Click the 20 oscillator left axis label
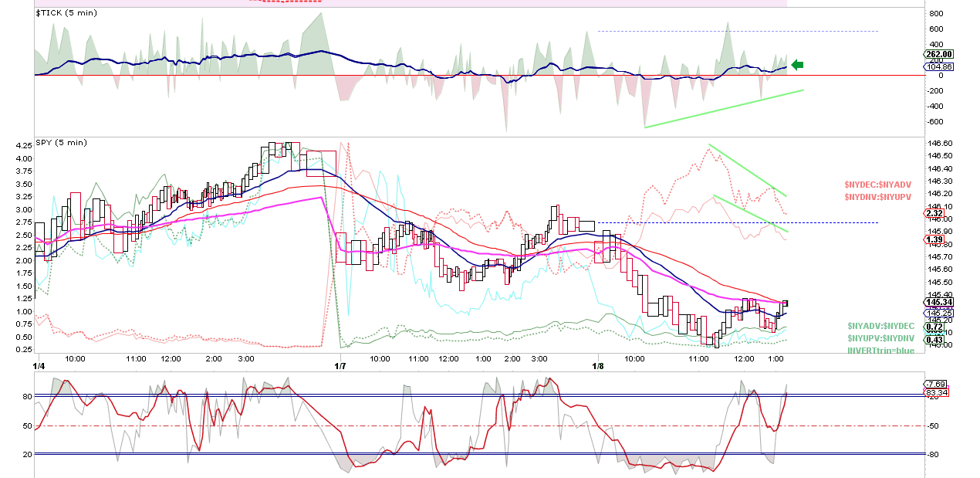 coord(26,455)
